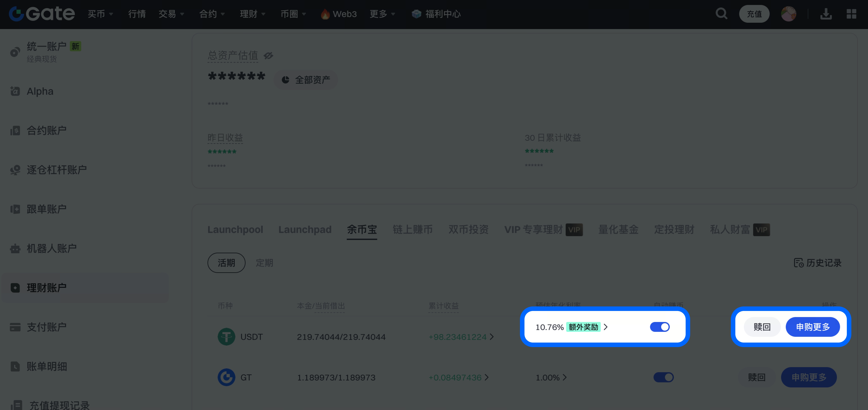
Task: Open the download app icon
Action: click(826, 14)
